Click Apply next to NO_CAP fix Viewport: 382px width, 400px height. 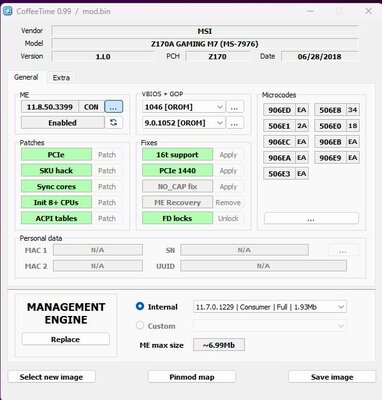coord(228,187)
